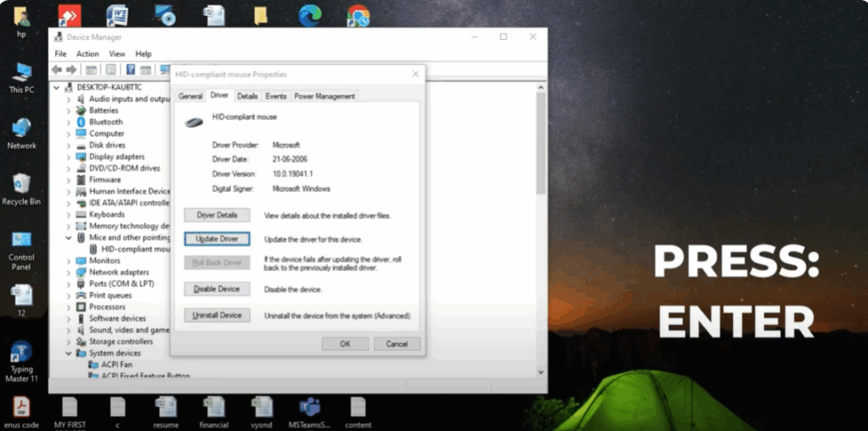Click the Firmware category icon

[81, 180]
